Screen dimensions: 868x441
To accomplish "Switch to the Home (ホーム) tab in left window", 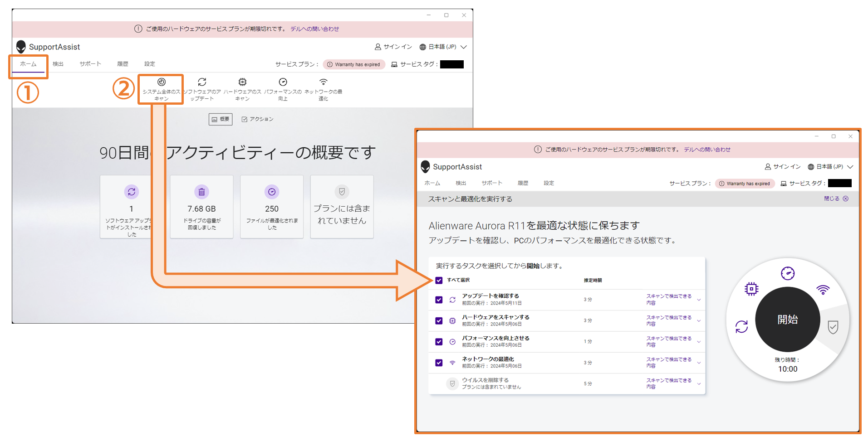I will coord(28,64).
